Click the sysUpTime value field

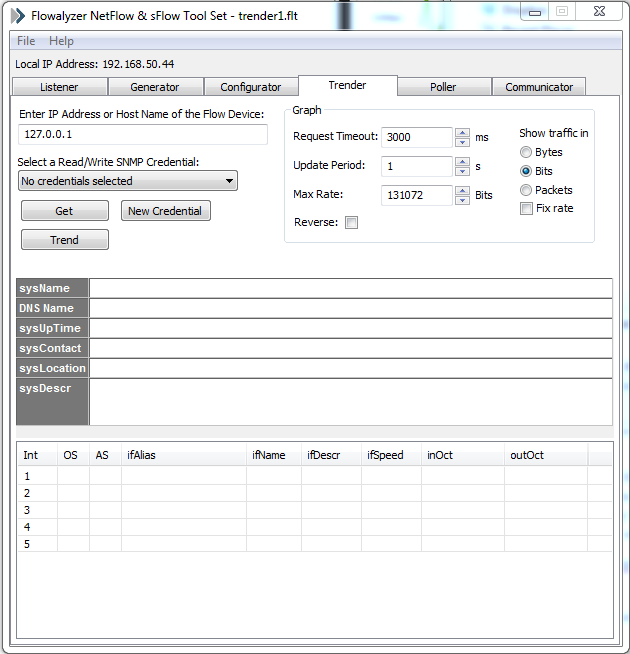click(351, 328)
